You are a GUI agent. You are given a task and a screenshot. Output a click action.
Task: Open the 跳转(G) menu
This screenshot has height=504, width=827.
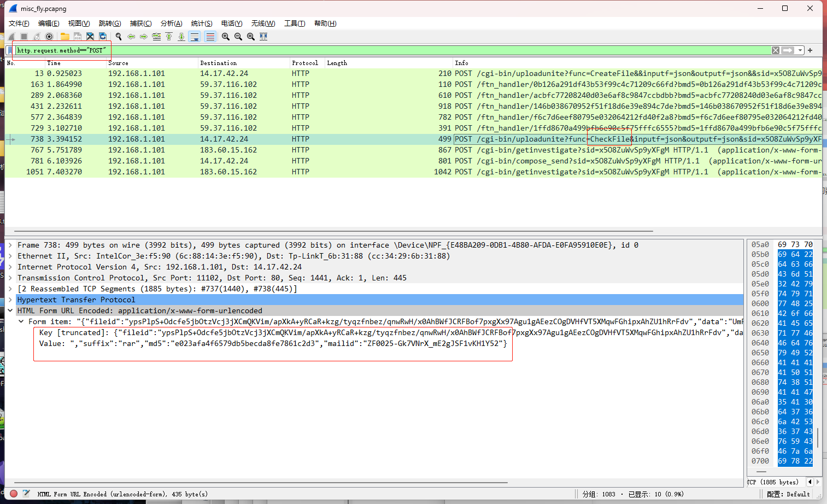click(x=110, y=24)
